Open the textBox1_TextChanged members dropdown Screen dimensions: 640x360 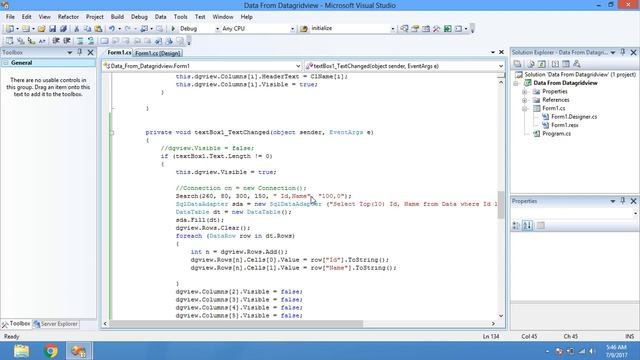point(501,66)
